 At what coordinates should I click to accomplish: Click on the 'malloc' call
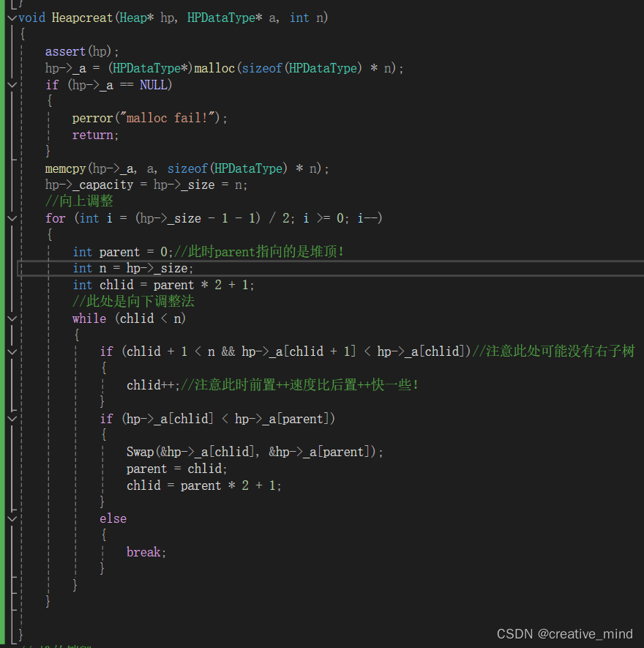pos(214,68)
